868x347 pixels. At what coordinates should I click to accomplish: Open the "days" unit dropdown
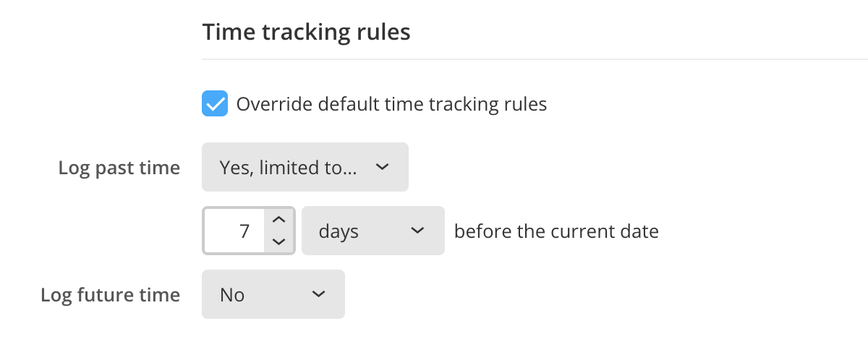373,231
